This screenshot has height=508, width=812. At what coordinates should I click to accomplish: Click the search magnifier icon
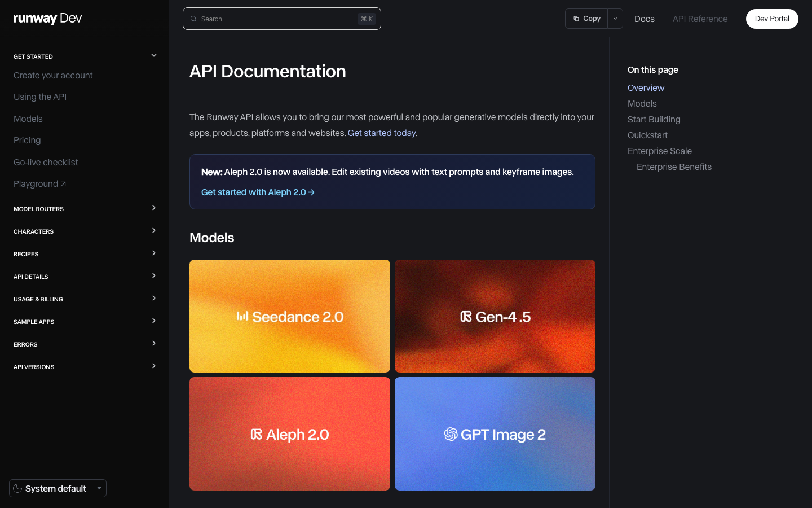pyautogui.click(x=193, y=19)
